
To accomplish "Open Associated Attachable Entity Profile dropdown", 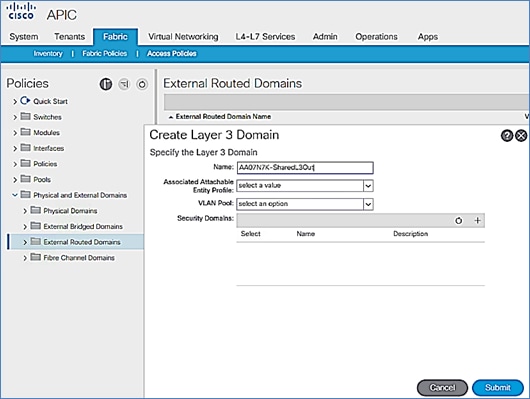I will pos(368,186).
